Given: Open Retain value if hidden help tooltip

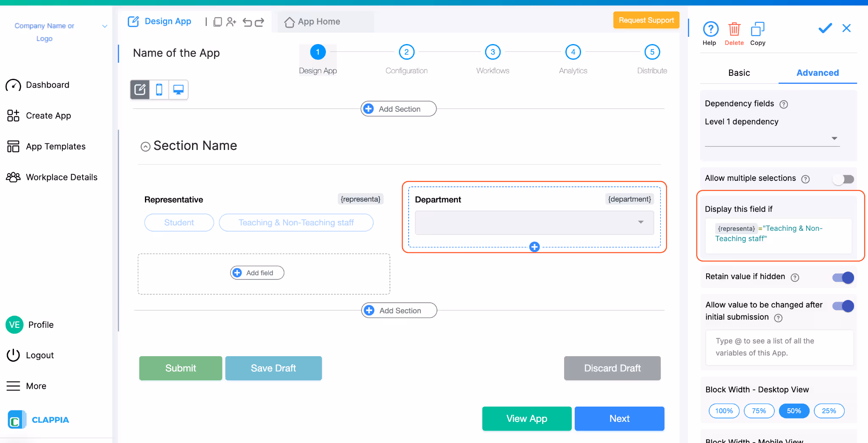Looking at the screenshot, I should coord(795,277).
